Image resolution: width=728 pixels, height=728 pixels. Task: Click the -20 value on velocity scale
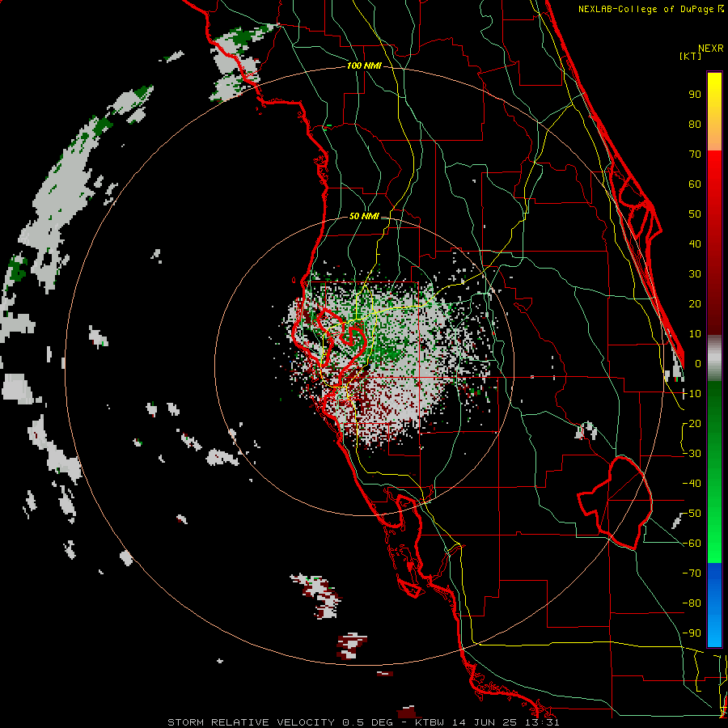[x=692, y=423]
